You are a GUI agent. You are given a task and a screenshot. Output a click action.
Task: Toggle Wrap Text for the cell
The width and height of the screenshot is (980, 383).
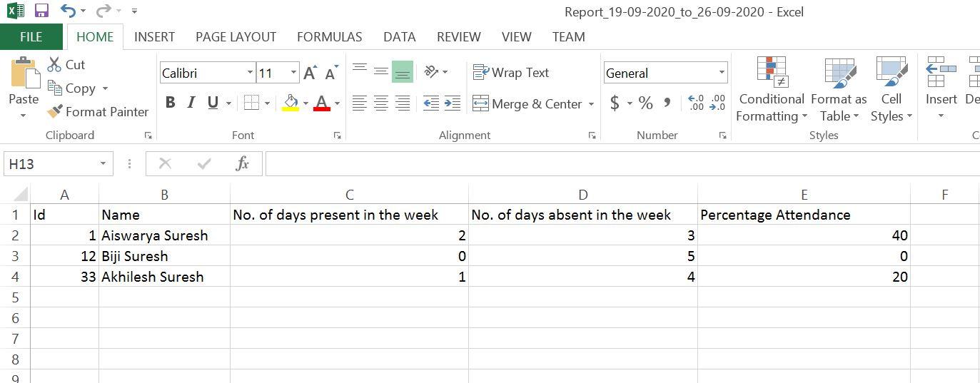[x=511, y=73]
